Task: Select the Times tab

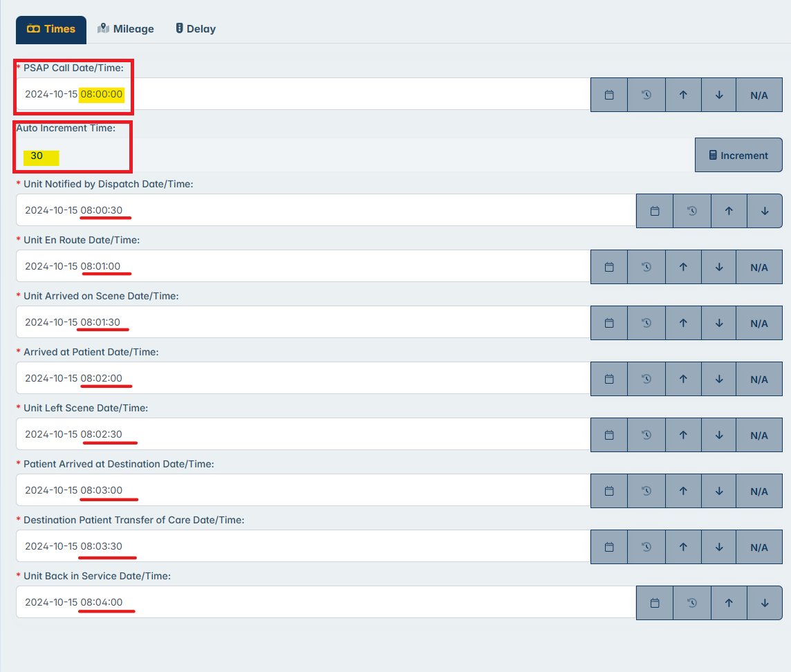Action: point(51,29)
